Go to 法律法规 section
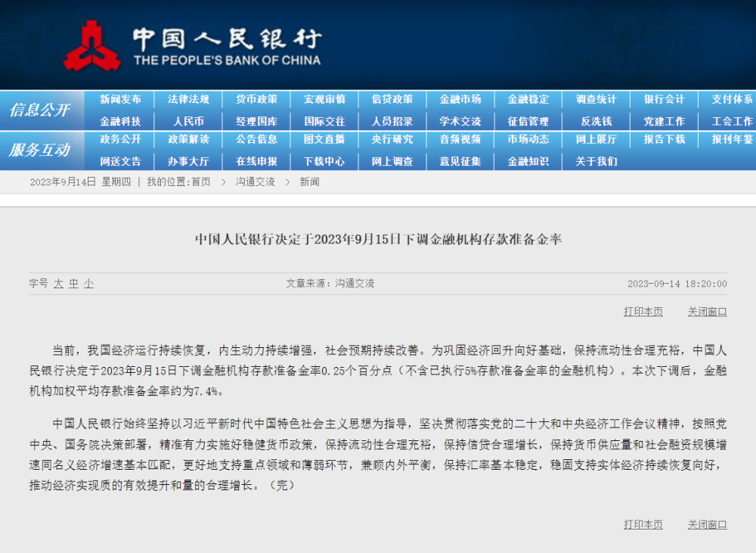The image size is (756, 553). (188, 99)
